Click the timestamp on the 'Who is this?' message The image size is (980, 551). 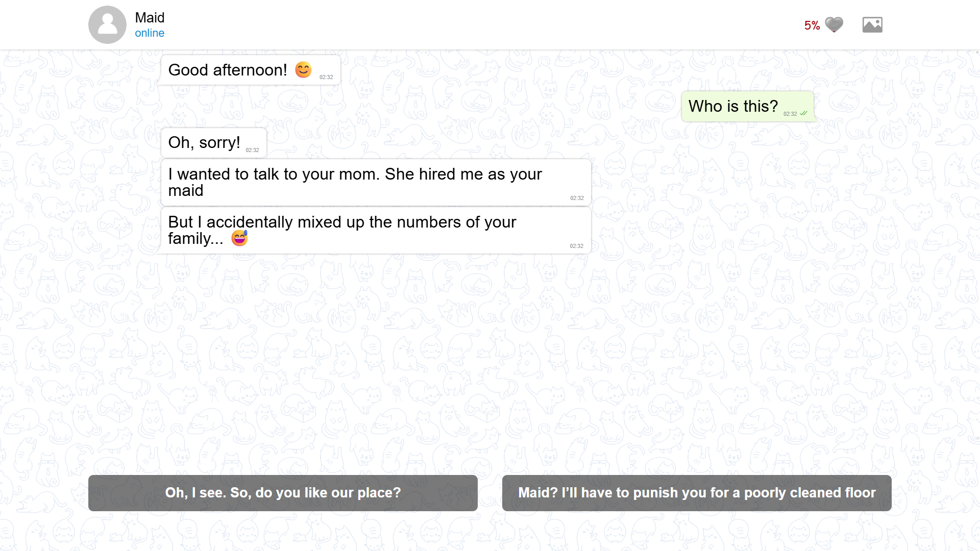(791, 114)
